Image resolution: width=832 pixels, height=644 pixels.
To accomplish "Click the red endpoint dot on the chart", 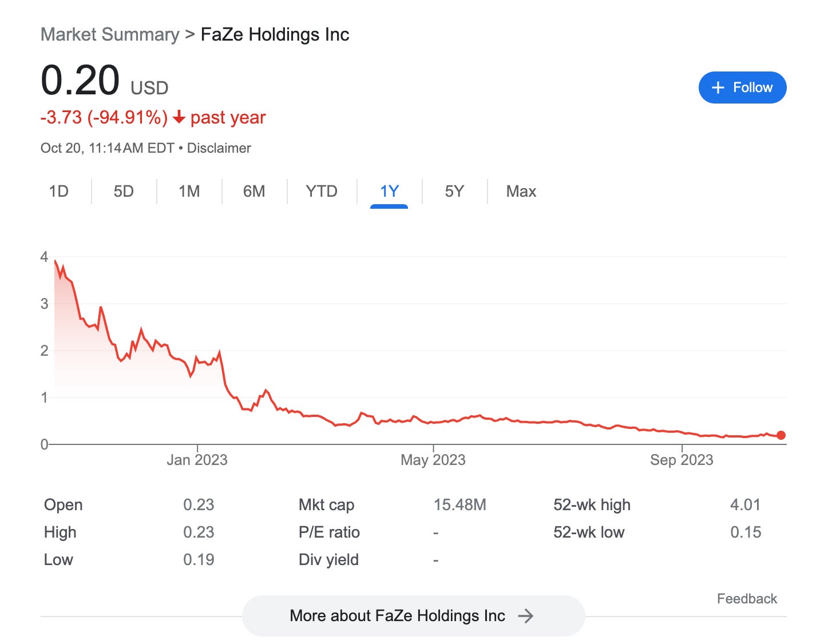I will coord(781,435).
